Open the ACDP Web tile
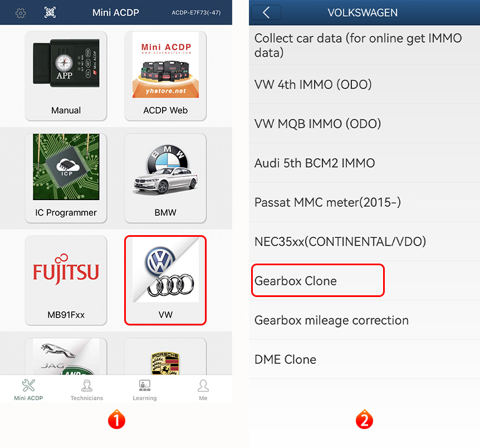 click(165, 76)
